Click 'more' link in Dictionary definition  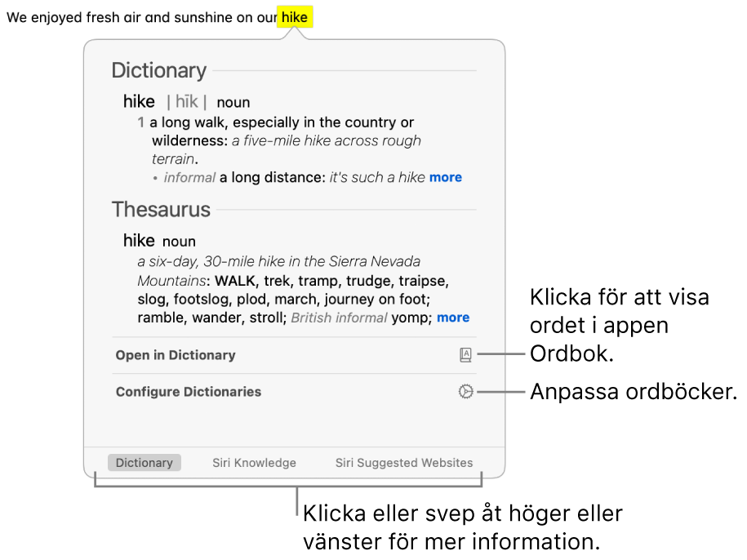click(x=446, y=177)
